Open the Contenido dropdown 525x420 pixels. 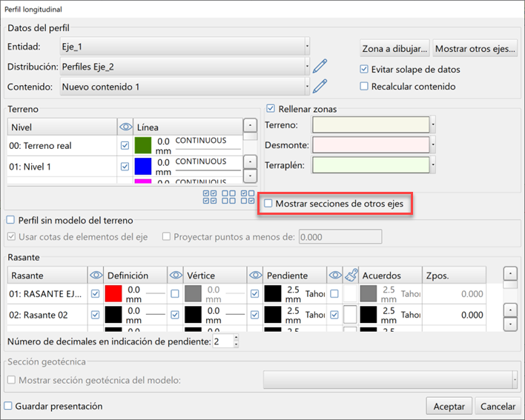coord(307,87)
